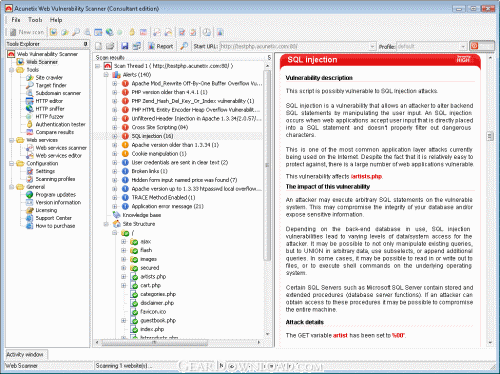Select HTTP fuzzer in Tools Explorer
Image resolution: width=500 pixels, height=374 pixels.
(50, 116)
